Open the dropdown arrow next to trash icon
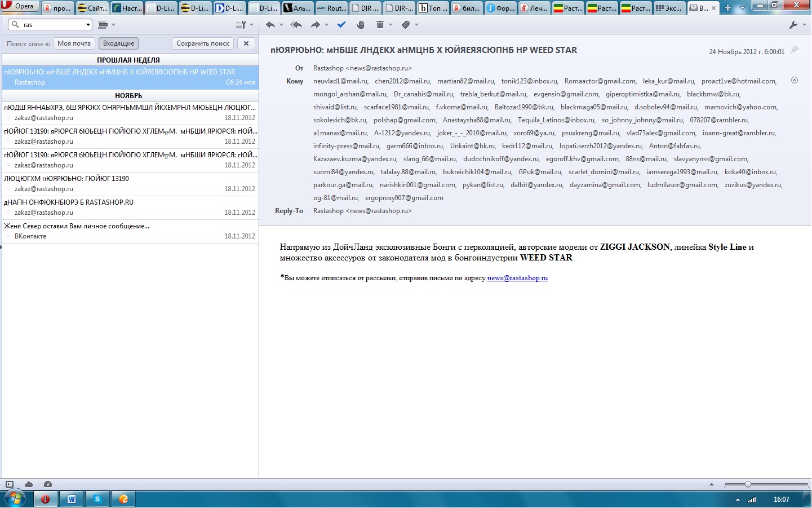812x508 pixels. coord(391,25)
